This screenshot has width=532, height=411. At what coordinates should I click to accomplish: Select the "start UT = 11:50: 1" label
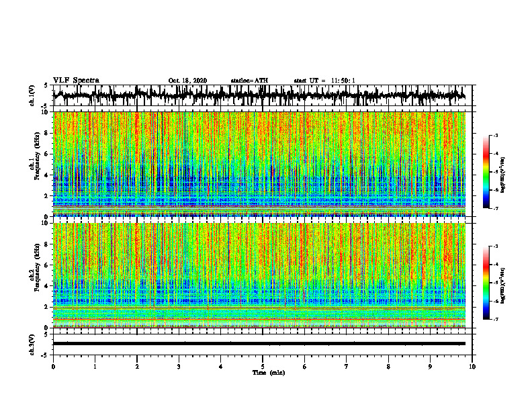(324, 81)
